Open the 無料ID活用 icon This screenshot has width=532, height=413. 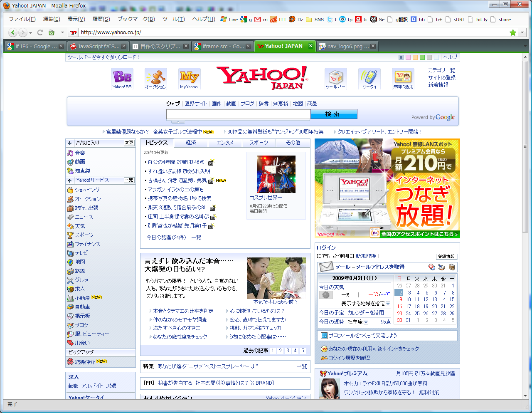(x=403, y=79)
